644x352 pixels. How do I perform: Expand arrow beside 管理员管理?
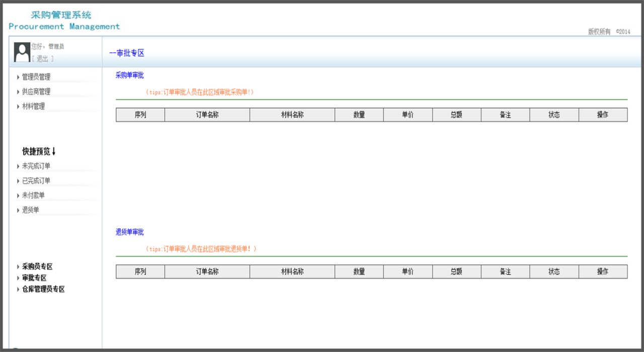19,77
